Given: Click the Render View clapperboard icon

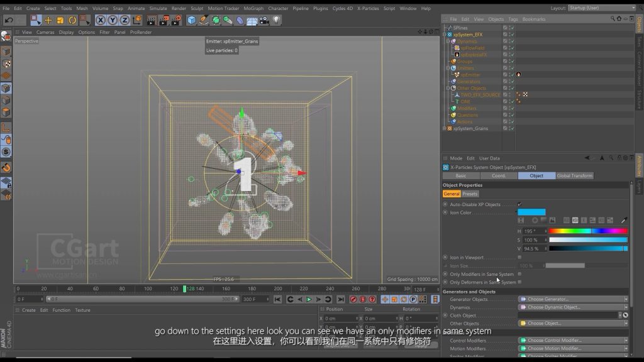Looking at the screenshot, I should pyautogui.click(x=151, y=19).
